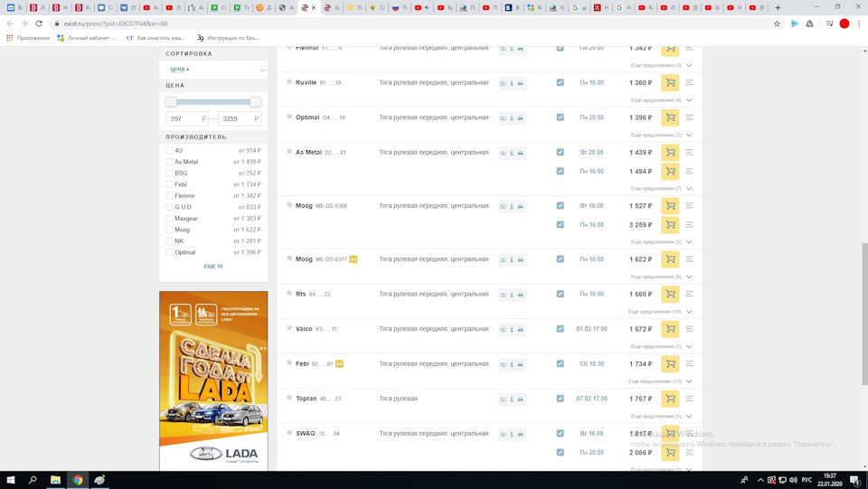Image resolution: width=868 pixels, height=489 pixels.
Task: Open info icon for Ruville part
Action: click(512, 83)
